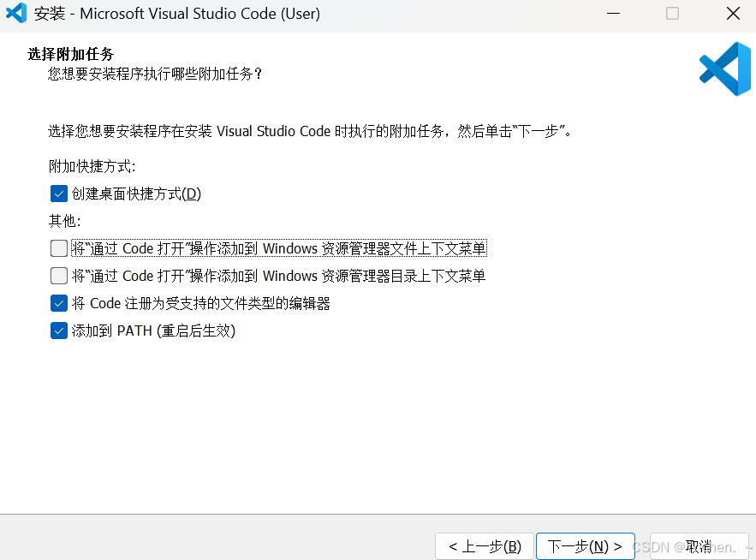Cancel the installation with 取消 button
756x560 pixels.
(x=699, y=546)
